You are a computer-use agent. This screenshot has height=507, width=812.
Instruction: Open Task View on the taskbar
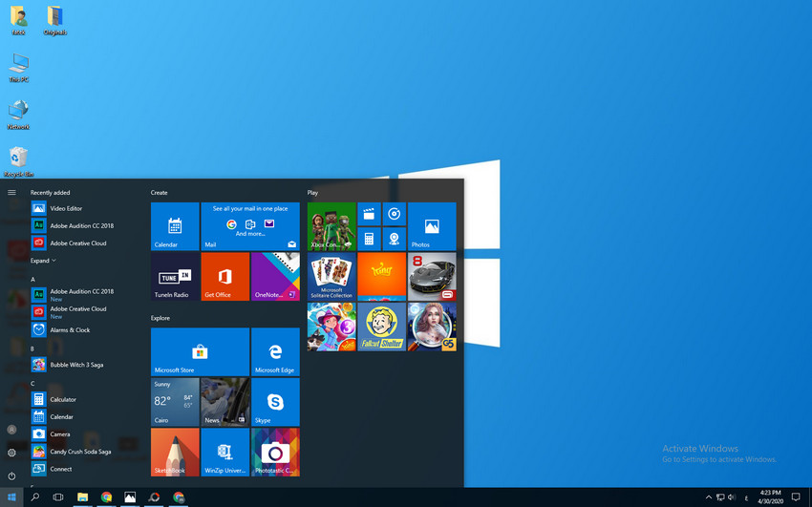[58, 497]
